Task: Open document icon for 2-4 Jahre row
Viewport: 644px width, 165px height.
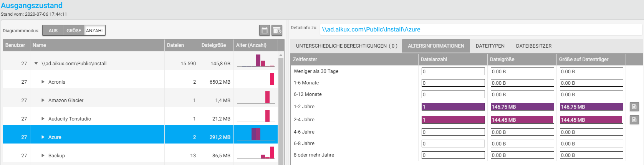Action: [x=634, y=120]
